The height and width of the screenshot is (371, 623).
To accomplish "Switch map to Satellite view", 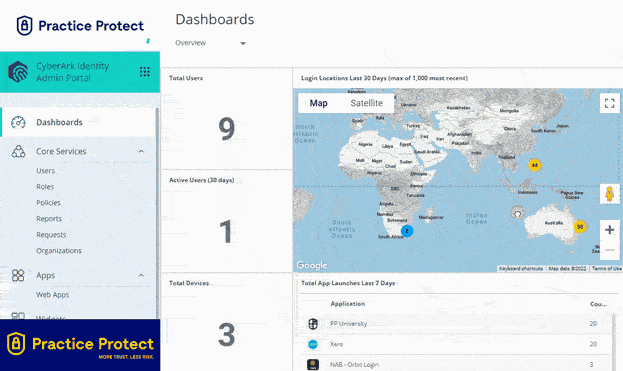I will tap(366, 103).
